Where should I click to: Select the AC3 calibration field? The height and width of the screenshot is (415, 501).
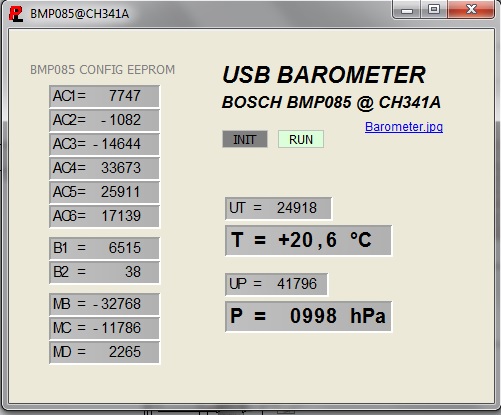point(104,144)
